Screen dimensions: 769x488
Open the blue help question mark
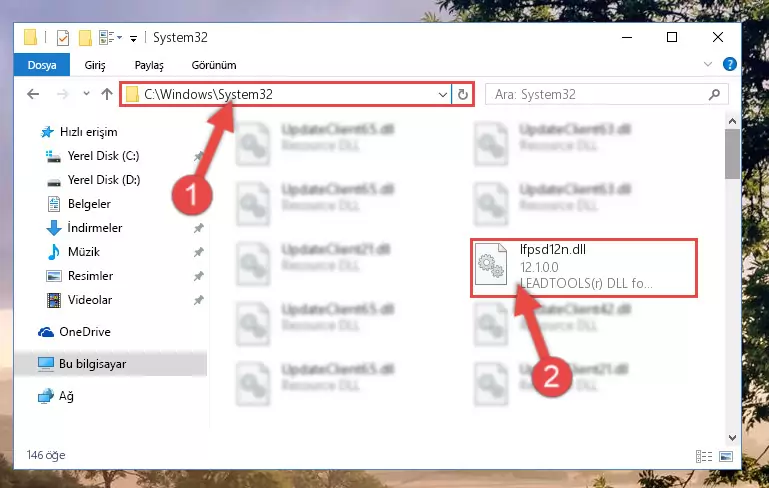pyautogui.click(x=730, y=64)
